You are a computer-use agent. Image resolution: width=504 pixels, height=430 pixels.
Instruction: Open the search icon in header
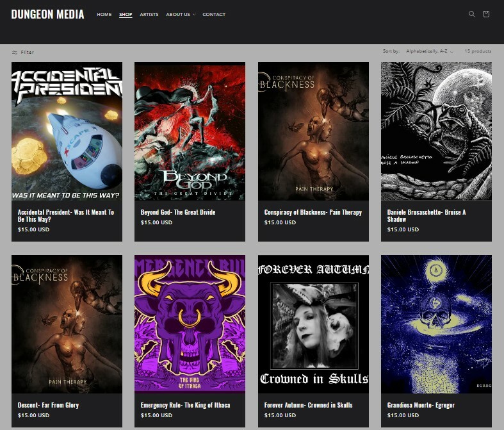(471, 14)
